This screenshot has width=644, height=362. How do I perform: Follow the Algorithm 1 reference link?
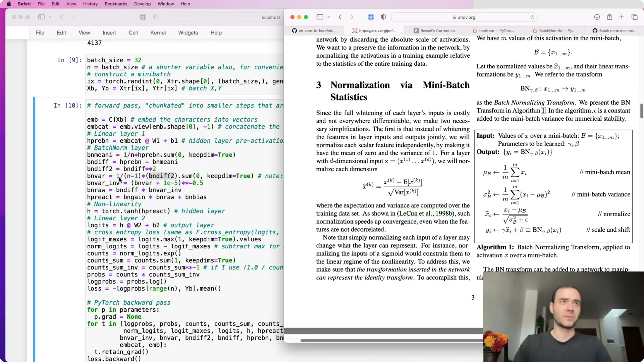coord(543,111)
